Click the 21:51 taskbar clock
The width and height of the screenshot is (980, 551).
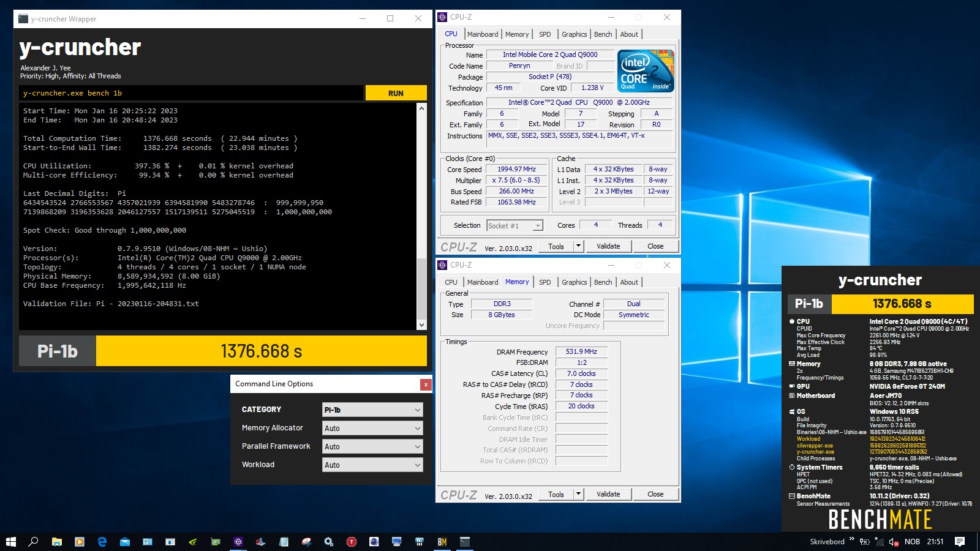[x=935, y=542]
